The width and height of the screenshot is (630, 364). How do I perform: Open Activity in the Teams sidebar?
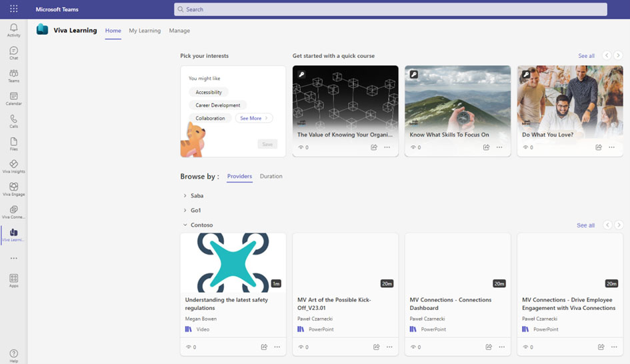(13, 31)
